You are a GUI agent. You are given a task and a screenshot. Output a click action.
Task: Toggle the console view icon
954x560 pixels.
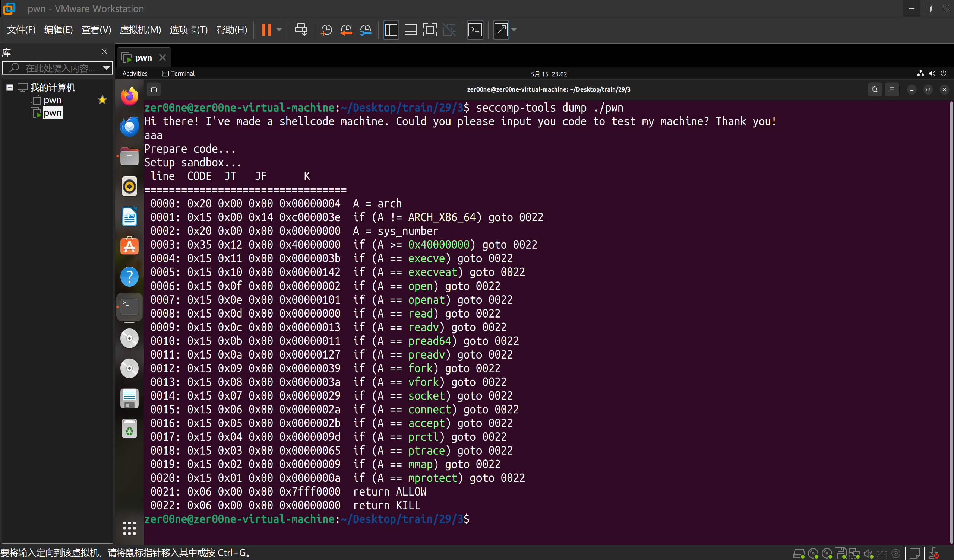(x=475, y=29)
